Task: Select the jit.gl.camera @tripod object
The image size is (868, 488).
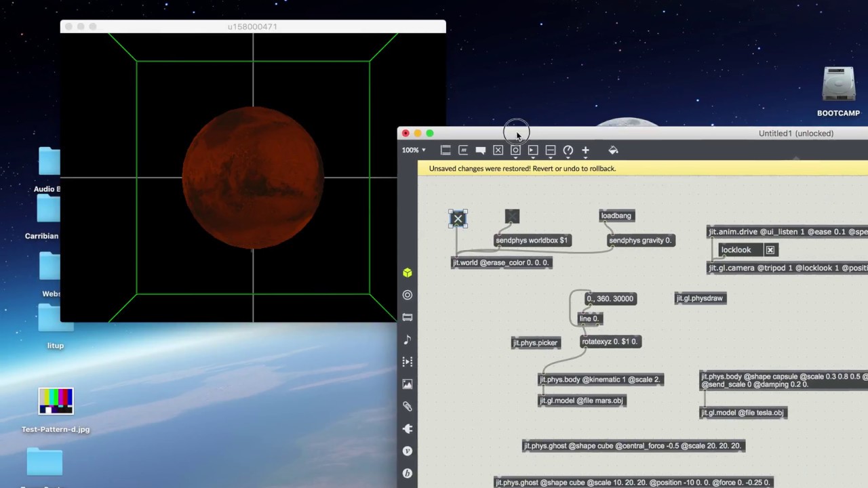Action: click(787, 268)
